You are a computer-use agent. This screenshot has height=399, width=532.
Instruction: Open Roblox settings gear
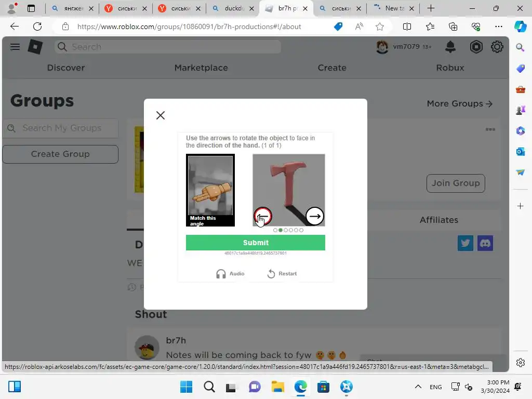point(497,47)
